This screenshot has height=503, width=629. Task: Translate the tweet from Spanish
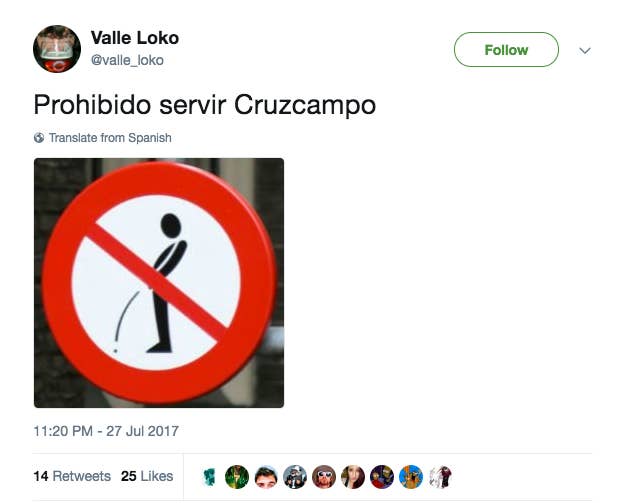[110, 138]
